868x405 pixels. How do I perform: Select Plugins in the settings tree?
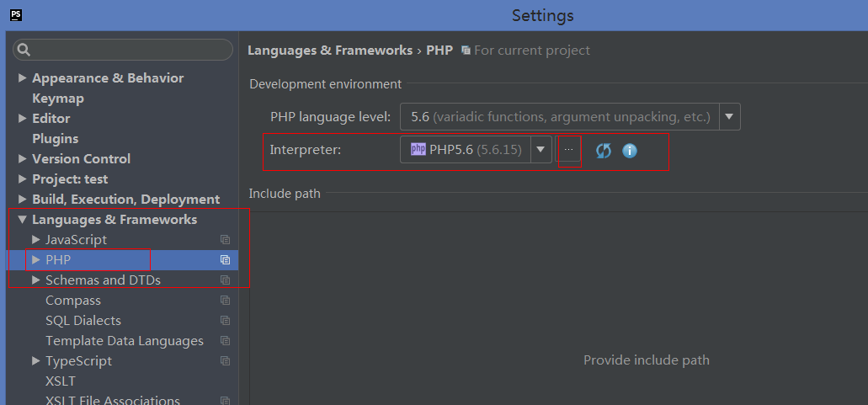tap(55, 139)
